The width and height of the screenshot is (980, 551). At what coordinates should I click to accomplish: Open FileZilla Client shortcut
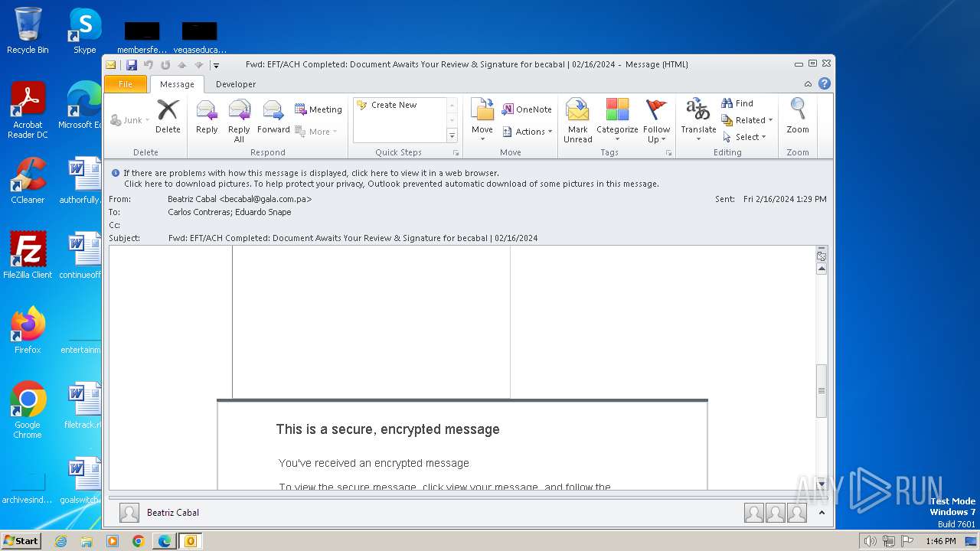click(28, 256)
